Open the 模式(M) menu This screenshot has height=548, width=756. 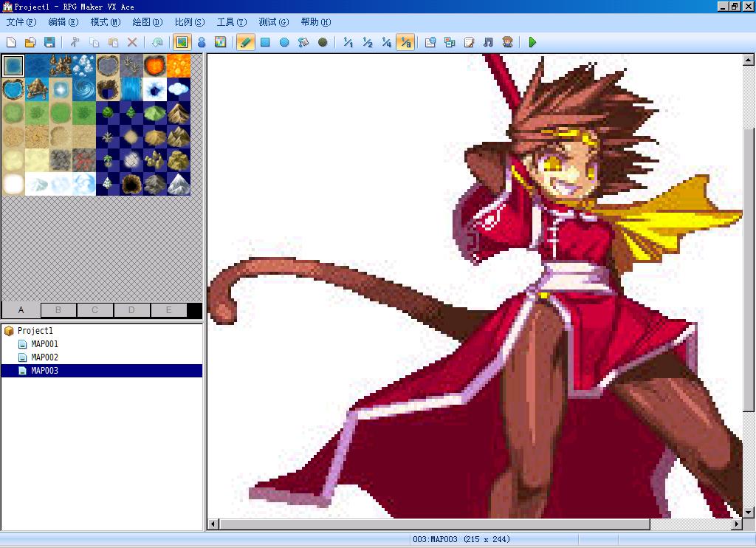(105, 22)
